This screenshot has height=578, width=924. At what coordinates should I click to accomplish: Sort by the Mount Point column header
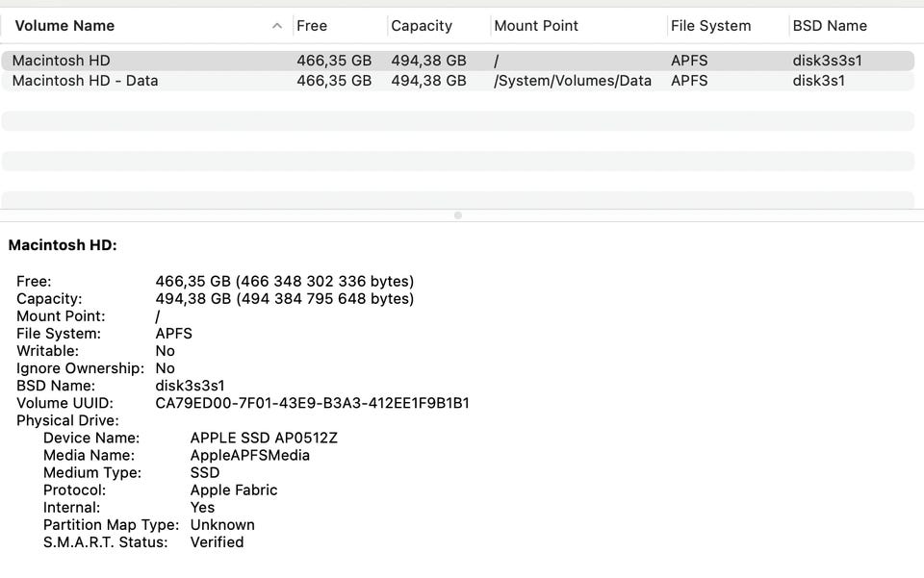(x=536, y=26)
